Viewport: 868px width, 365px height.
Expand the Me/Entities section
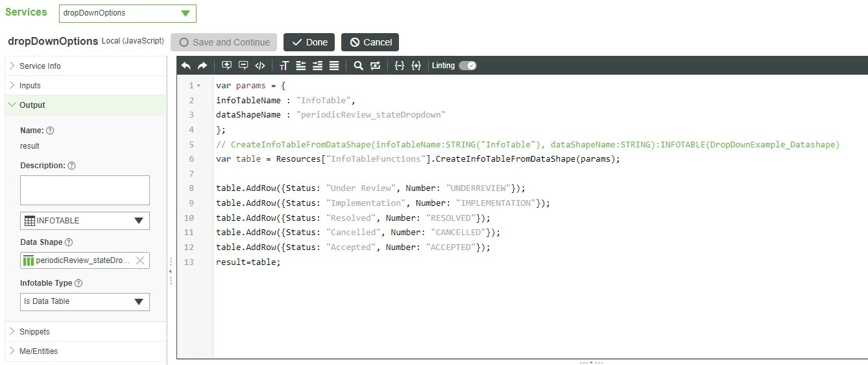pos(86,351)
